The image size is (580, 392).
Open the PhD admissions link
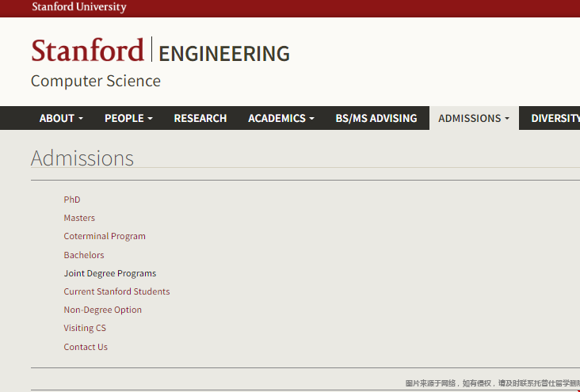pyautogui.click(x=72, y=200)
